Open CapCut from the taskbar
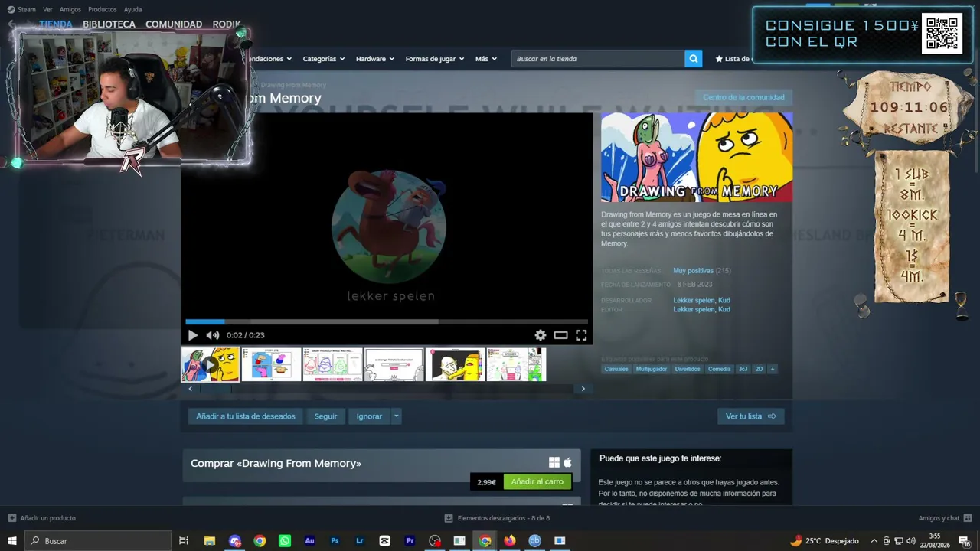980x551 pixels. click(384, 541)
